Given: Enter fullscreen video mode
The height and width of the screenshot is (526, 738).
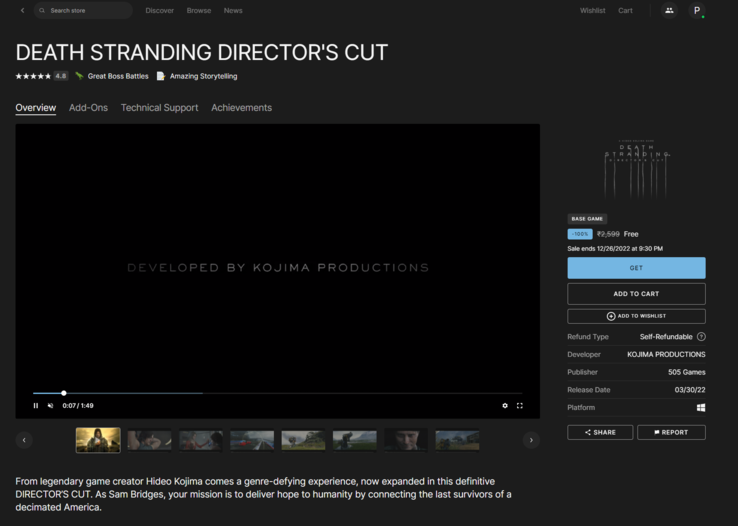Looking at the screenshot, I should pos(520,406).
